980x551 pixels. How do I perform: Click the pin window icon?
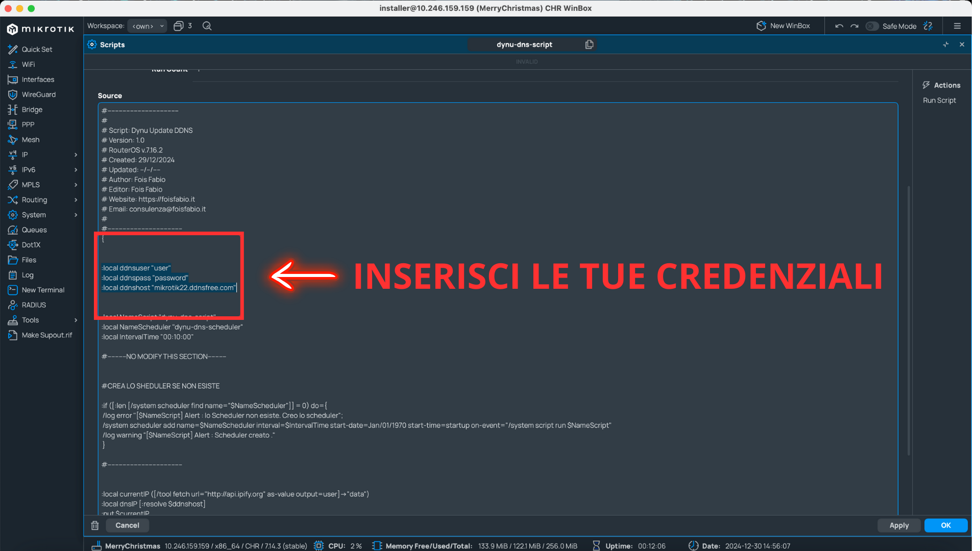[x=945, y=44]
